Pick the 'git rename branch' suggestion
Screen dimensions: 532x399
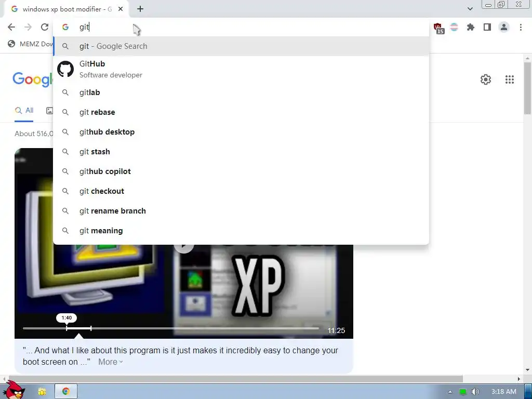click(241, 211)
